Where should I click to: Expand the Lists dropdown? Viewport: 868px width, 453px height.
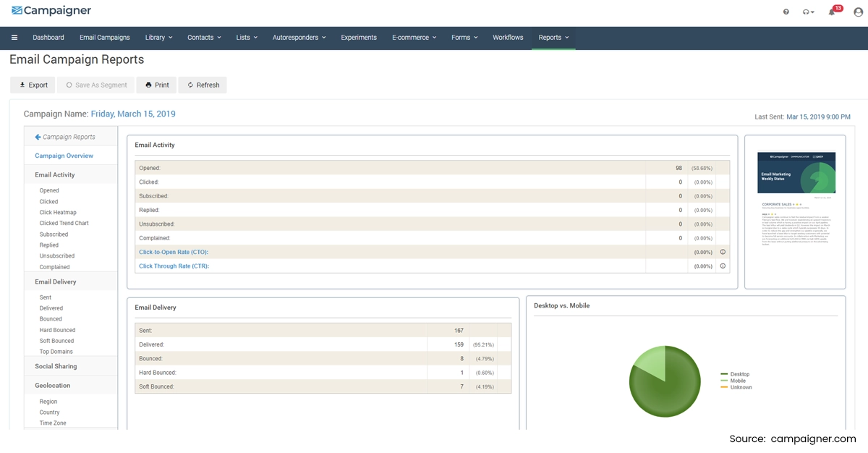[247, 38]
